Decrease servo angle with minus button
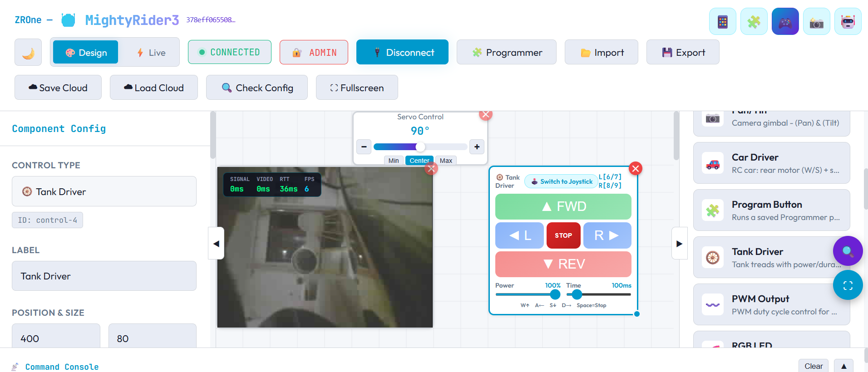Viewport: 868px width, 372px height. point(364,147)
